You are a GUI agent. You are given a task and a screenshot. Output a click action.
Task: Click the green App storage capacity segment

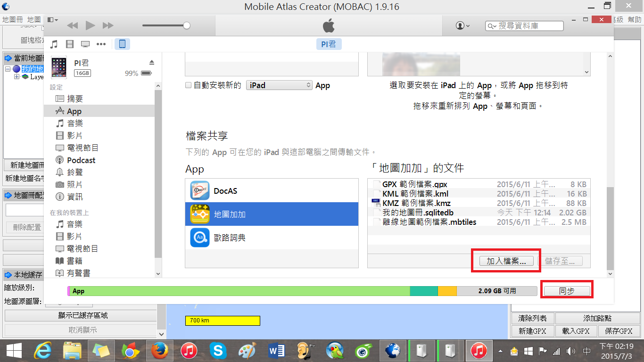tap(240, 291)
